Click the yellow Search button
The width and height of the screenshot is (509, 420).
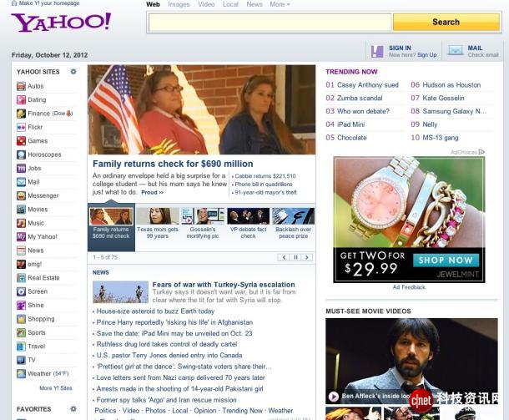click(446, 22)
